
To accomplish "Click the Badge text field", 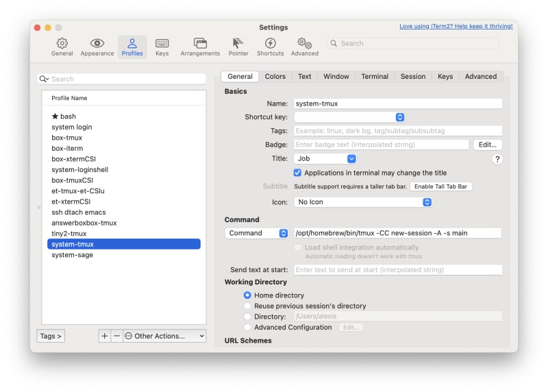I will point(382,145).
